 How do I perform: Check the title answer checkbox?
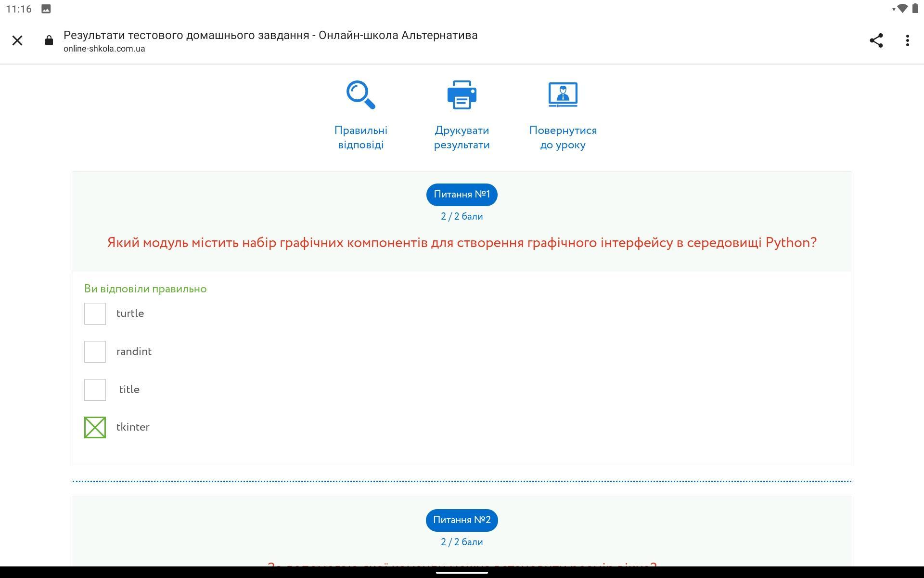[x=95, y=390]
